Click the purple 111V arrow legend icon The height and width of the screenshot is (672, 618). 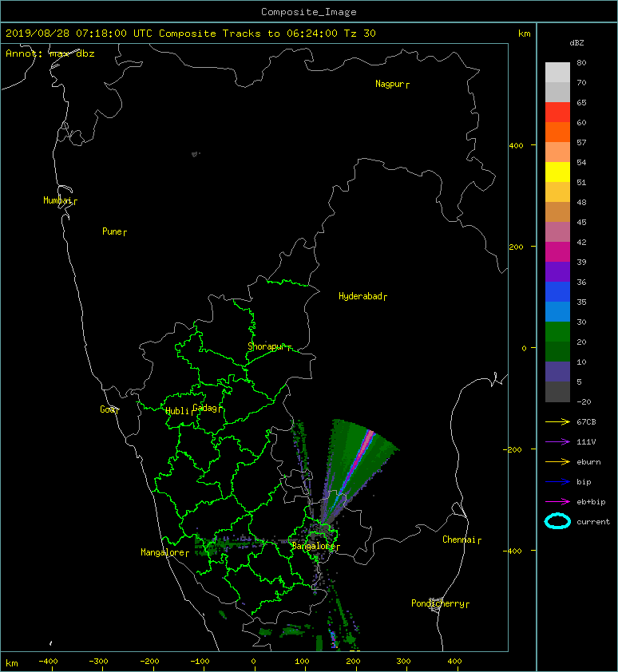557,442
